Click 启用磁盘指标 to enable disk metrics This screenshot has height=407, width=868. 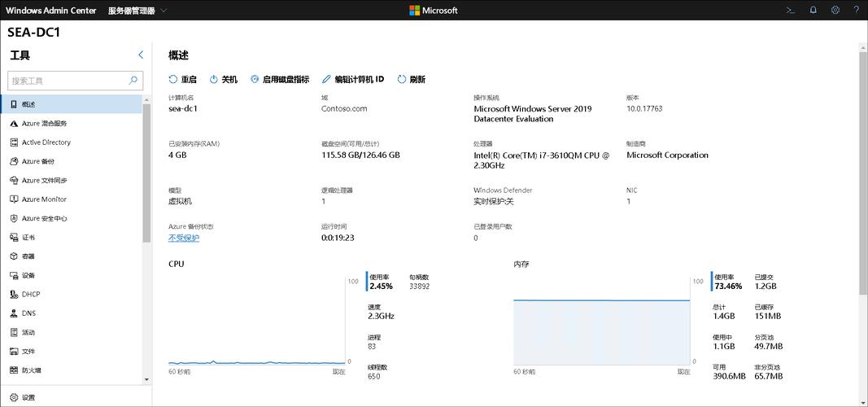click(x=280, y=79)
